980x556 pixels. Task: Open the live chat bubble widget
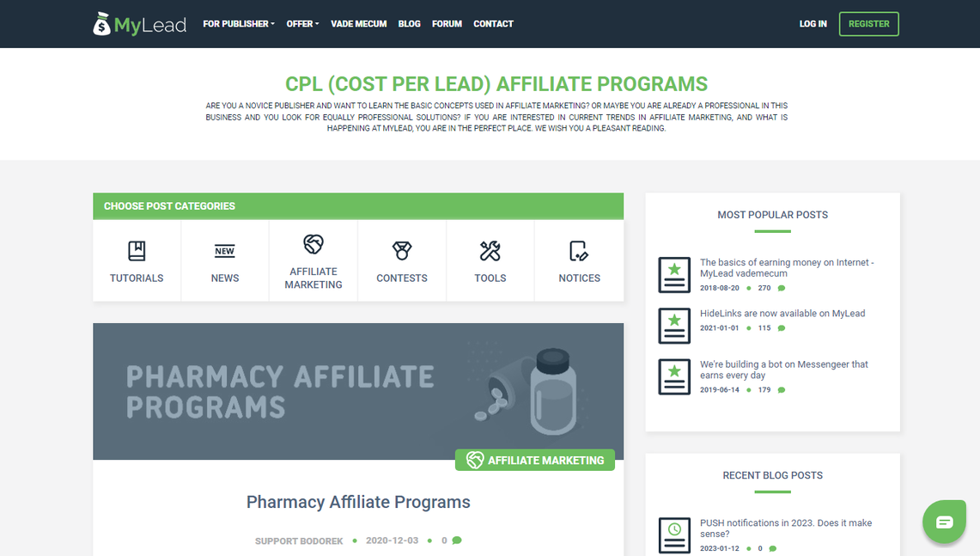pos(945,522)
